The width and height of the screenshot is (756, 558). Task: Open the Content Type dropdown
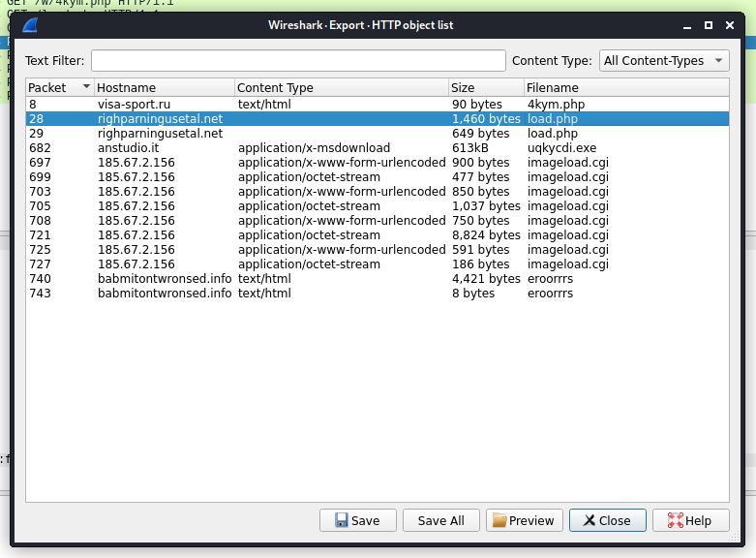click(x=664, y=61)
